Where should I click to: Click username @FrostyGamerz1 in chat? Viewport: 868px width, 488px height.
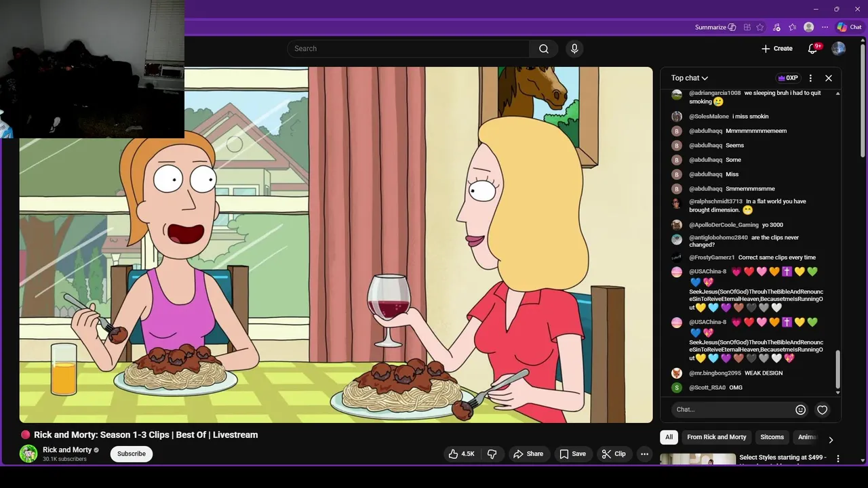click(x=711, y=258)
